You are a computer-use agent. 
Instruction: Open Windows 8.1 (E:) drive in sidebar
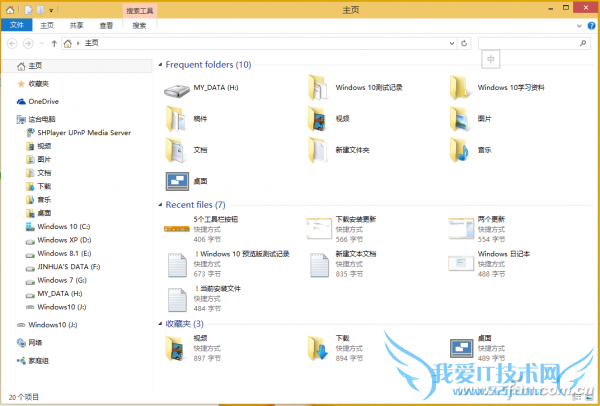point(59,253)
